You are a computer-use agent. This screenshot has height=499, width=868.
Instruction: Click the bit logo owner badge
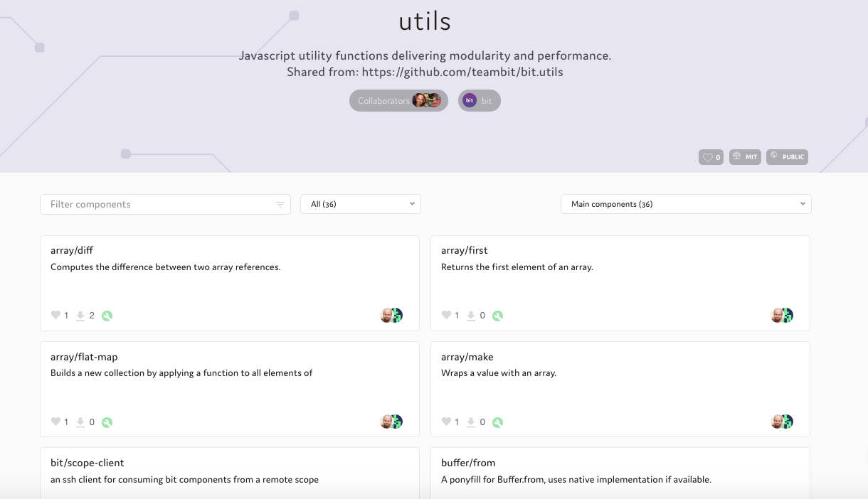point(479,101)
